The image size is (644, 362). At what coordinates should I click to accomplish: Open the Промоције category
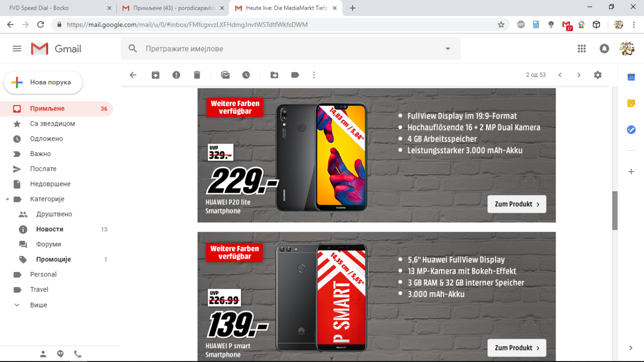tap(53, 259)
